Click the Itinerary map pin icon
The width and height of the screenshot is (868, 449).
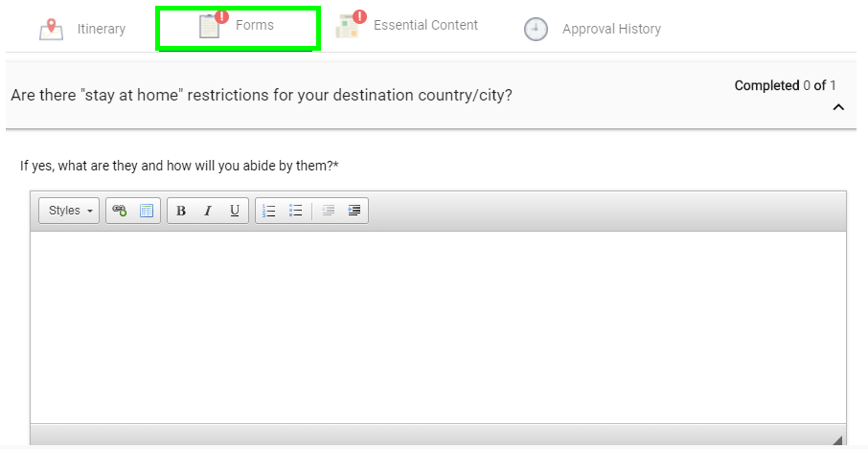point(51,30)
